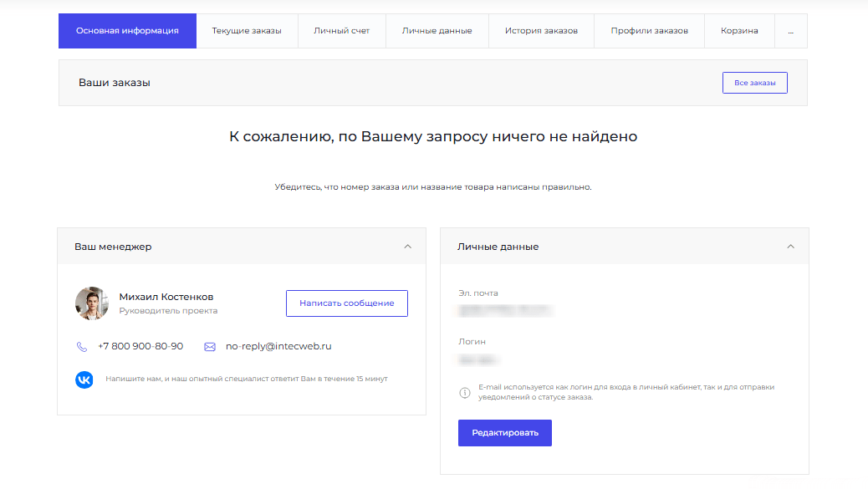868x489 pixels.
Task: Collapse the Личные данные panel
Action: pyautogui.click(x=791, y=247)
